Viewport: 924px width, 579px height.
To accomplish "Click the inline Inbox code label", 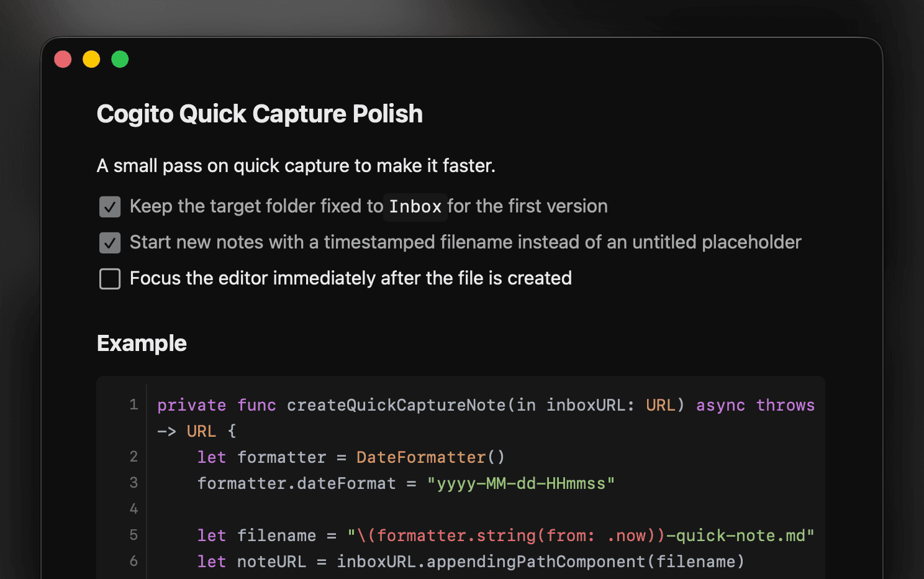I will coord(415,207).
